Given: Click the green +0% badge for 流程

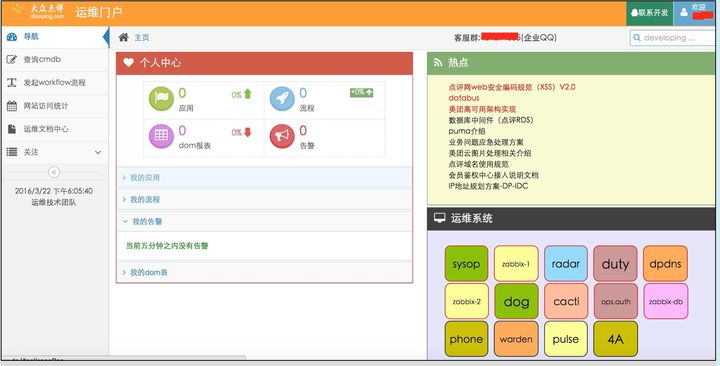Looking at the screenshot, I should tap(361, 92).
